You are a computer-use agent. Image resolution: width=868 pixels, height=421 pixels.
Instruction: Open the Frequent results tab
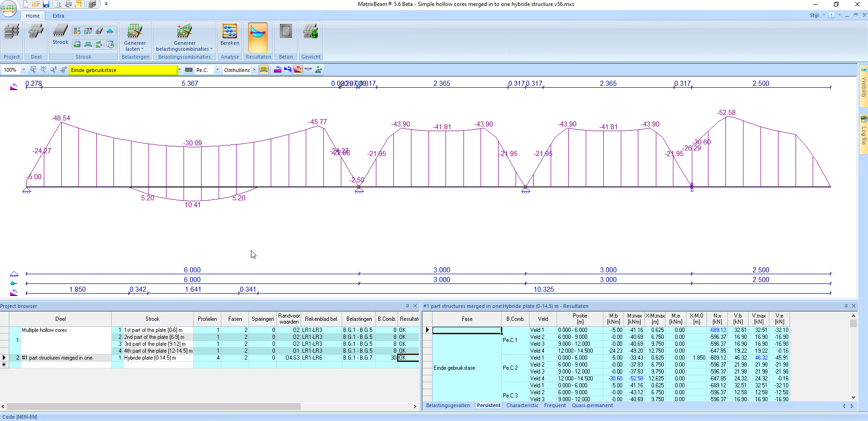(555, 406)
